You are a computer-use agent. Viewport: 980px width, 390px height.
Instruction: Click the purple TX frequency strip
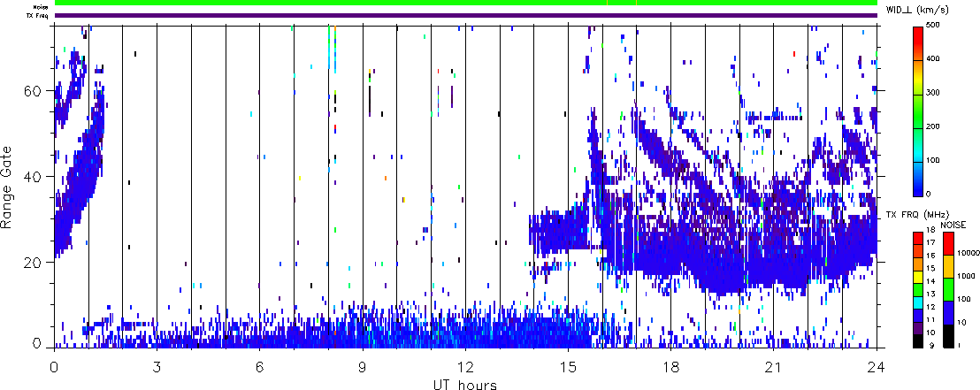point(467,16)
